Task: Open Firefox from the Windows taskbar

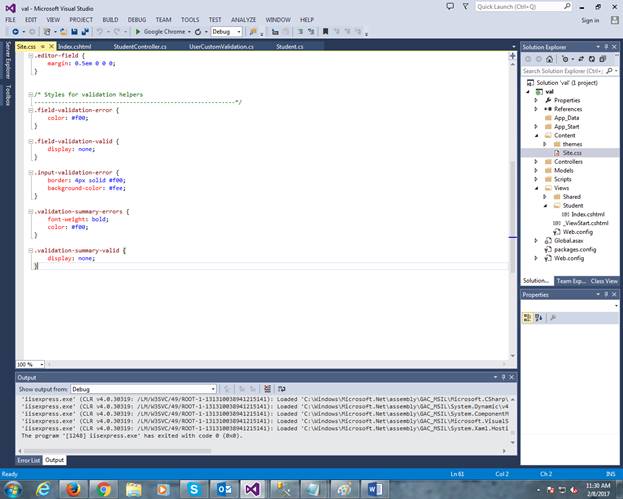Action: click(x=73, y=487)
